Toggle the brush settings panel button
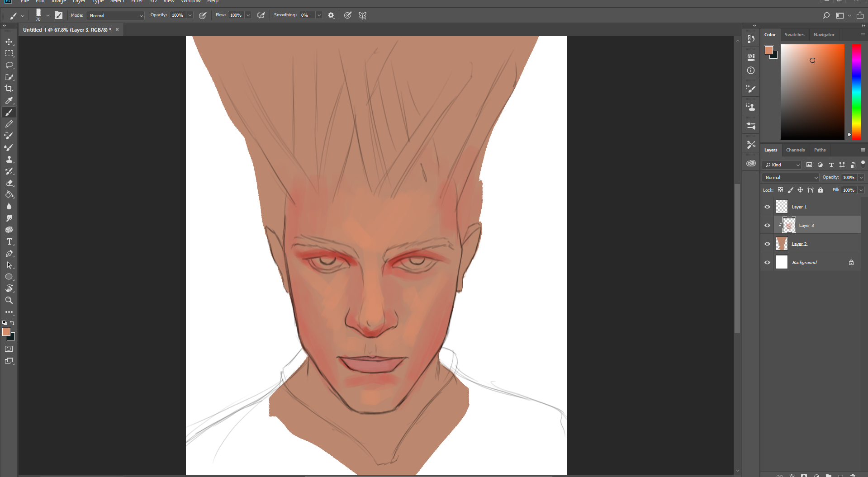Image resolution: width=868 pixels, height=477 pixels. pos(59,15)
